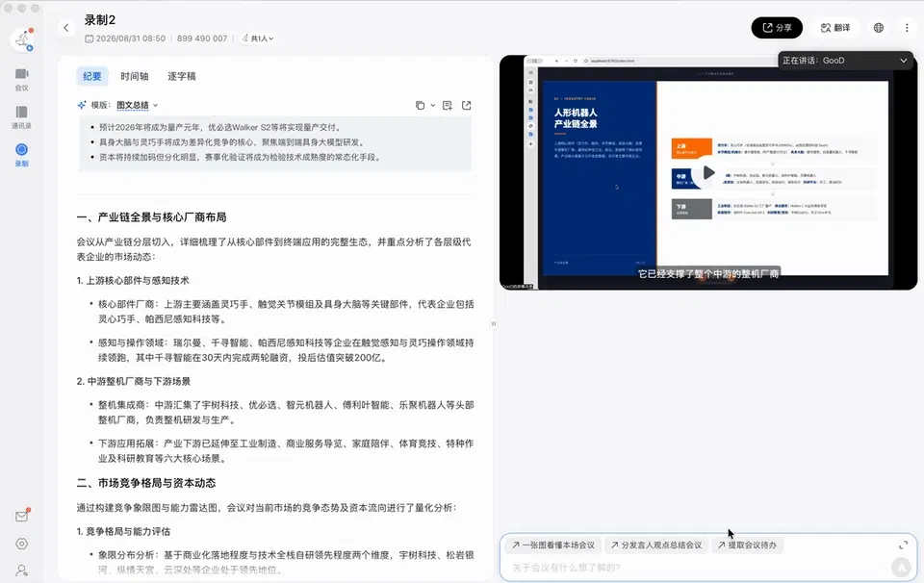Click heading 一、产业链全景与核心厂商布局
924x583 pixels.
pos(151,217)
